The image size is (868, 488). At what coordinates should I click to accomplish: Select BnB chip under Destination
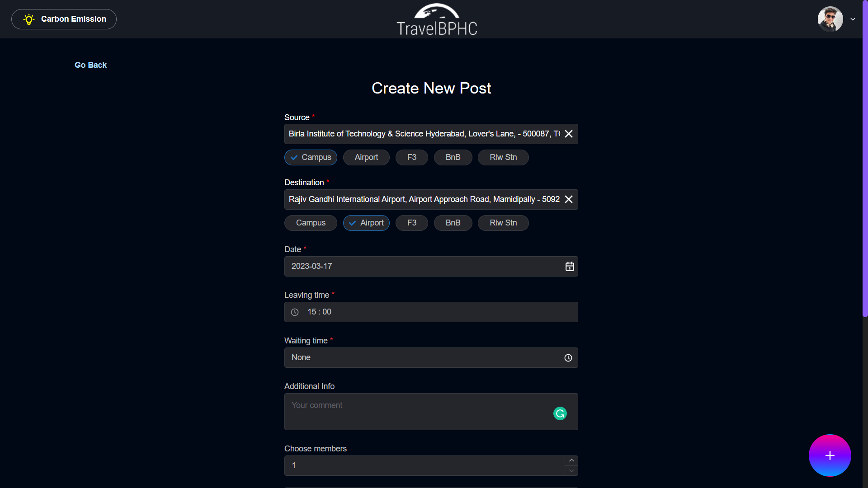click(453, 223)
